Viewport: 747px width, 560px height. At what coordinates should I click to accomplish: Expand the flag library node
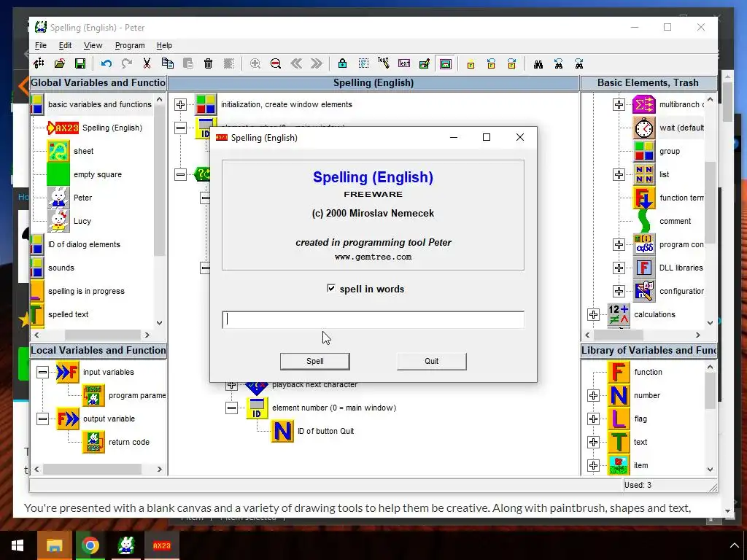click(593, 419)
